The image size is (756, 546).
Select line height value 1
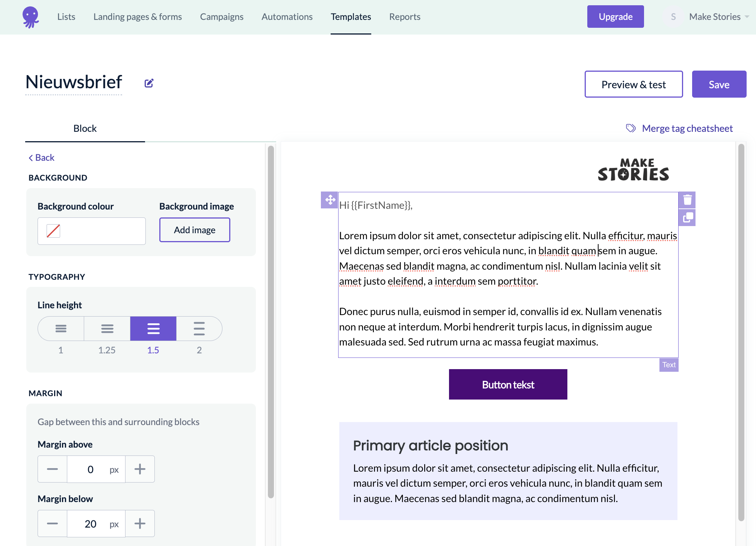[60, 328]
